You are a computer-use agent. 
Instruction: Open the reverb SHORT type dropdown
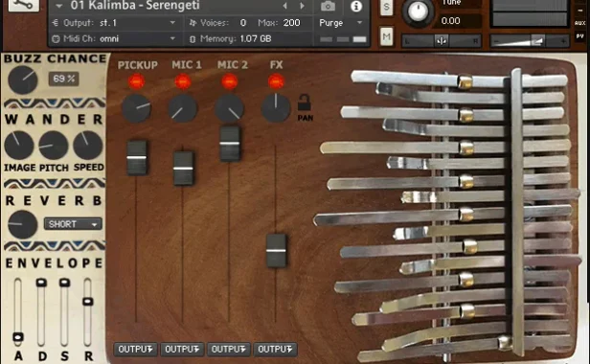pos(73,224)
